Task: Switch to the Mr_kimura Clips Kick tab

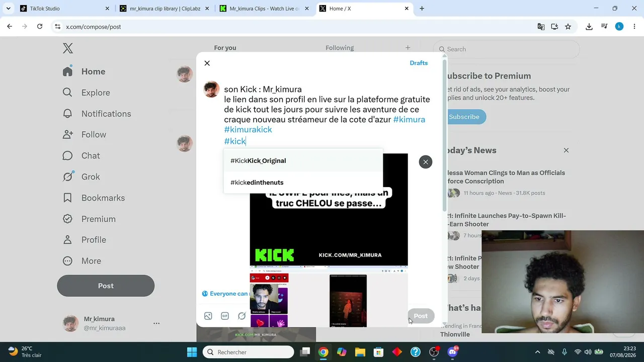Action: point(265,9)
